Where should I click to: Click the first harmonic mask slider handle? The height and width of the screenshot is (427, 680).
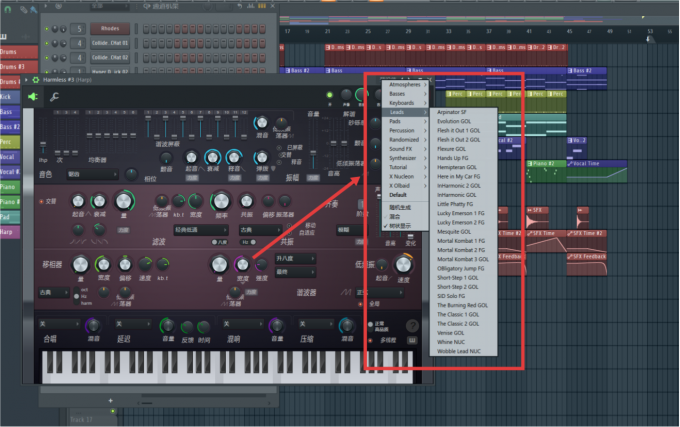click(x=148, y=118)
